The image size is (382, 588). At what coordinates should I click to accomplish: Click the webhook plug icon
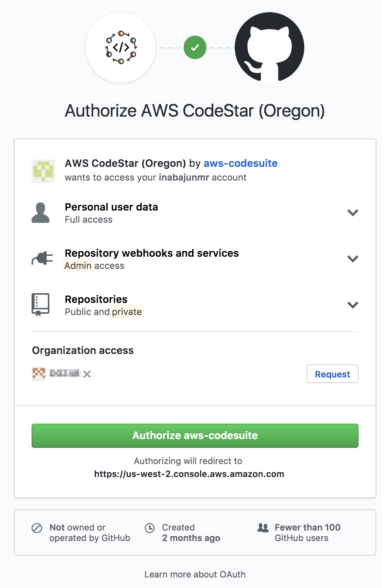click(40, 258)
